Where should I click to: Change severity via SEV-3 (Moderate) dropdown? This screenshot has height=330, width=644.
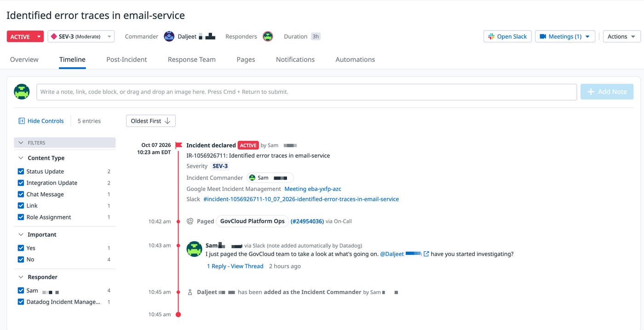coord(81,36)
